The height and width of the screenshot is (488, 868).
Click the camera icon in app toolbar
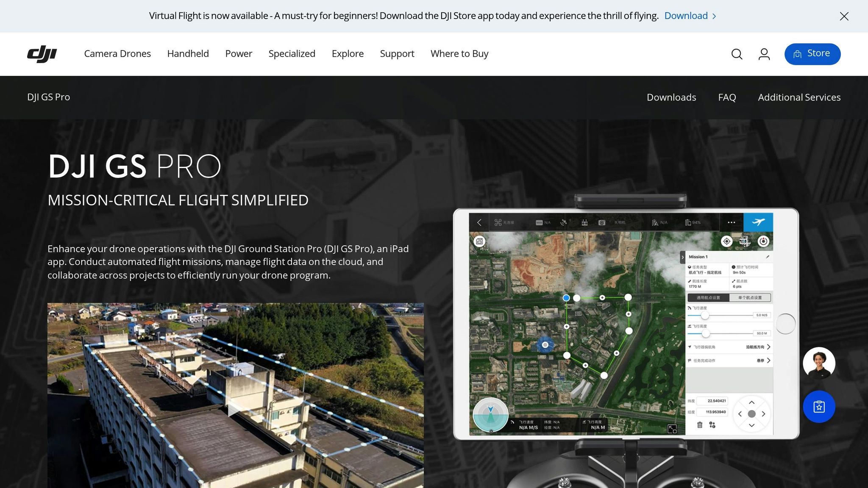click(601, 222)
